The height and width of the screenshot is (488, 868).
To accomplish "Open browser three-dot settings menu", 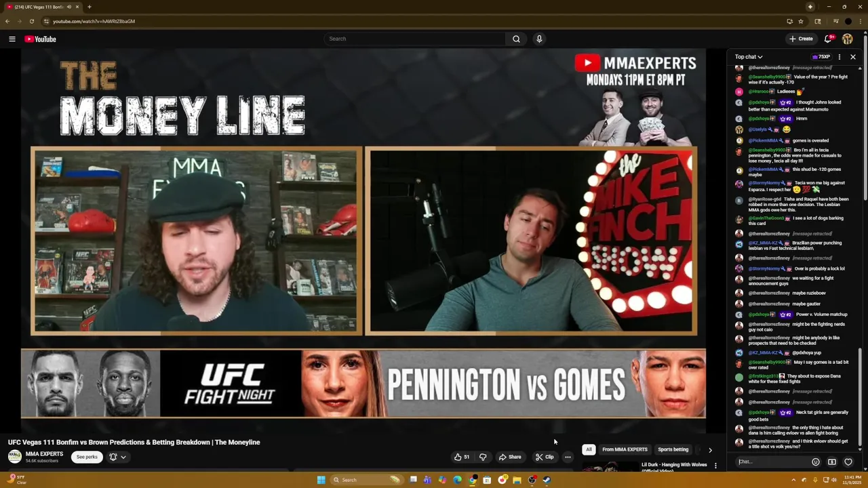I will [x=860, y=21].
